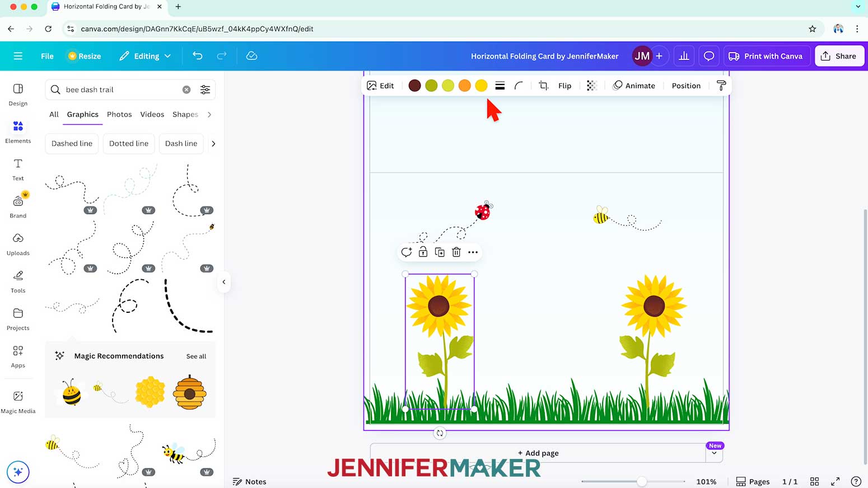The height and width of the screenshot is (488, 868).
Task: Open the search filters icon
Action: pyautogui.click(x=206, y=90)
